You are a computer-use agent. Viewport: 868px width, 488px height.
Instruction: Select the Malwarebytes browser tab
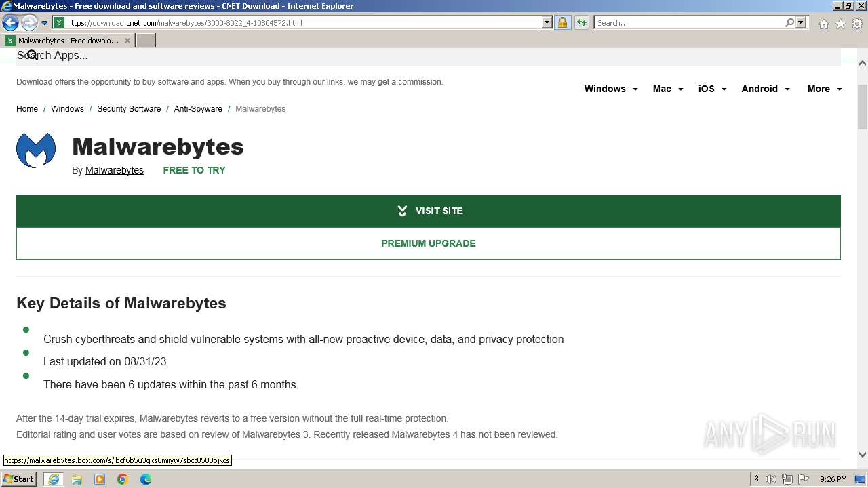pyautogui.click(x=66, y=41)
